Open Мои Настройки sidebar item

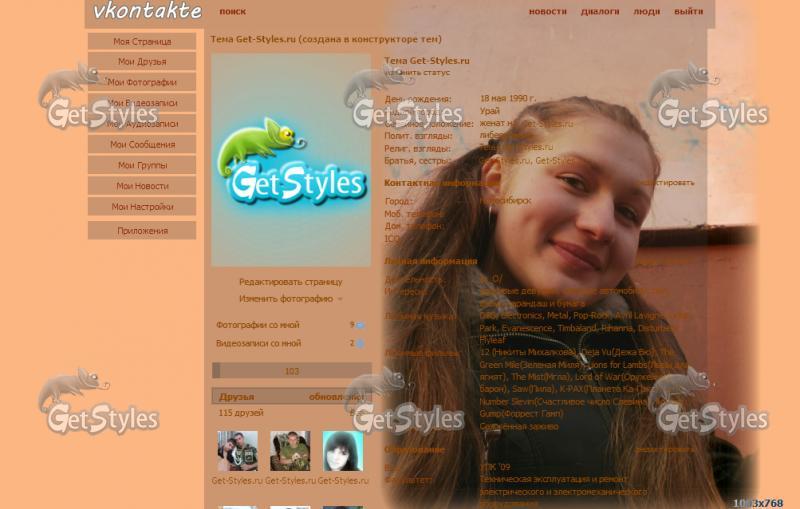click(x=142, y=207)
